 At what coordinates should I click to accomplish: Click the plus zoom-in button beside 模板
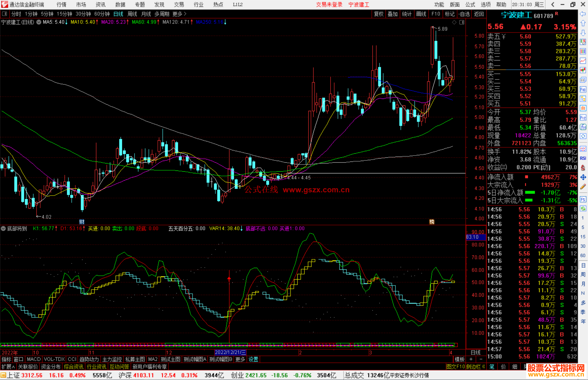[x=471, y=359]
